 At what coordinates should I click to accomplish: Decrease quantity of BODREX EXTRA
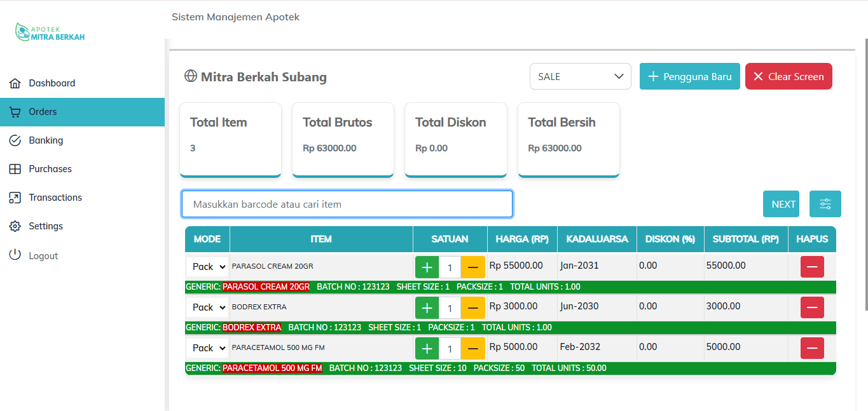[472, 308]
